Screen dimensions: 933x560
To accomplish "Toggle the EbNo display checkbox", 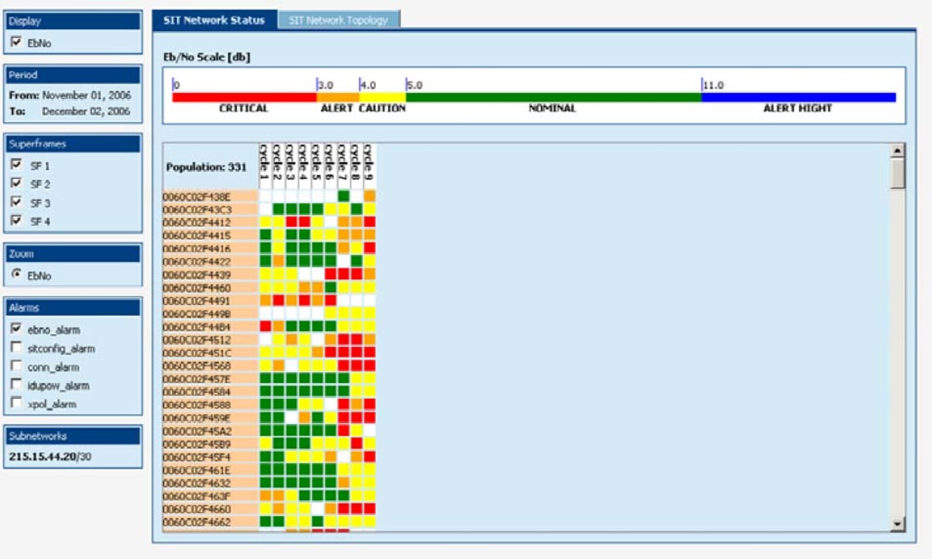I will tap(16, 42).
